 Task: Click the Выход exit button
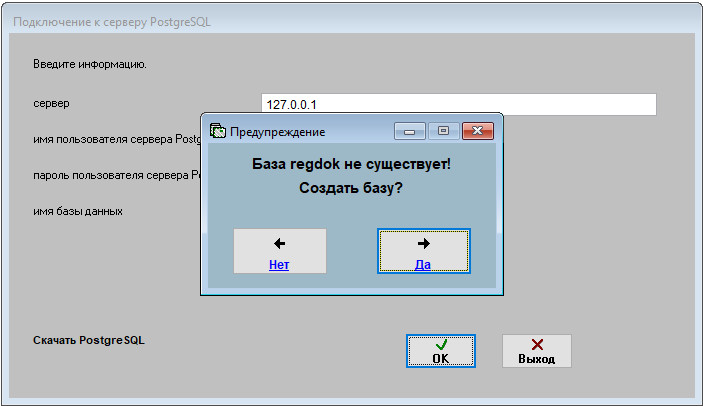(x=537, y=351)
